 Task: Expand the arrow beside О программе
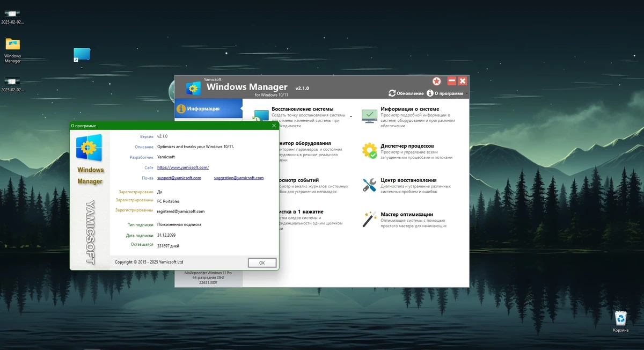466,93
